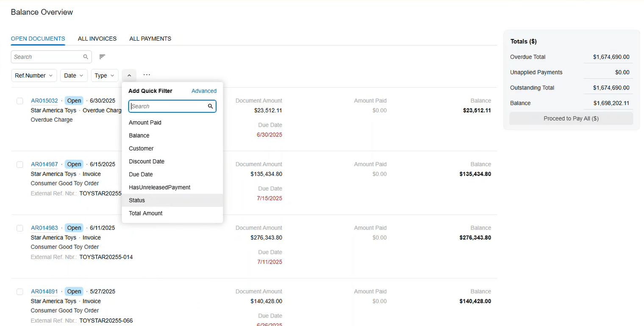Viewport: 644px width, 326px height.
Task: Click the Add Quick Filter heading
Action: pos(150,91)
